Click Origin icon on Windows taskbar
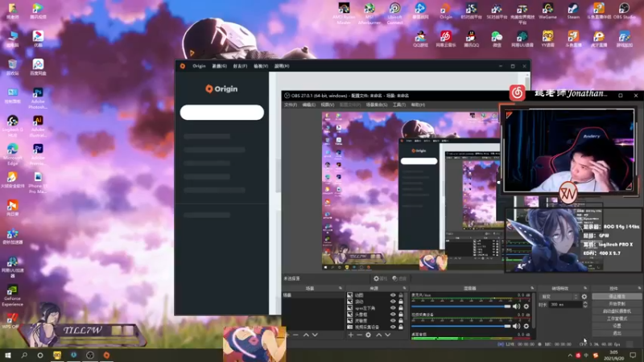The height and width of the screenshot is (362, 644). click(x=106, y=355)
